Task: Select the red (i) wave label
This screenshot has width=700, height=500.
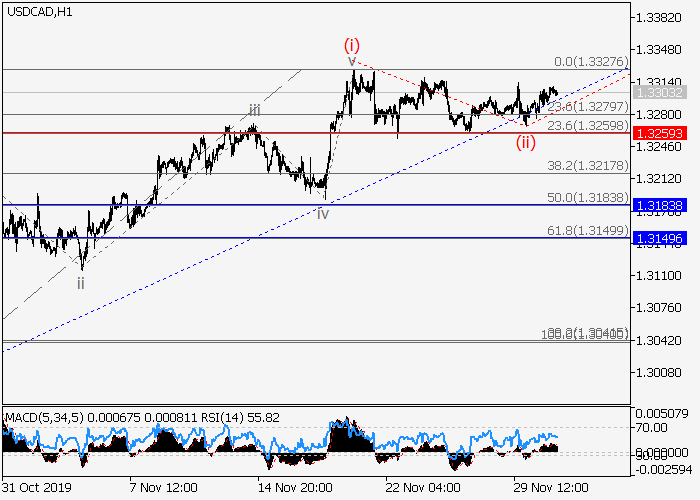Action: tap(351, 44)
